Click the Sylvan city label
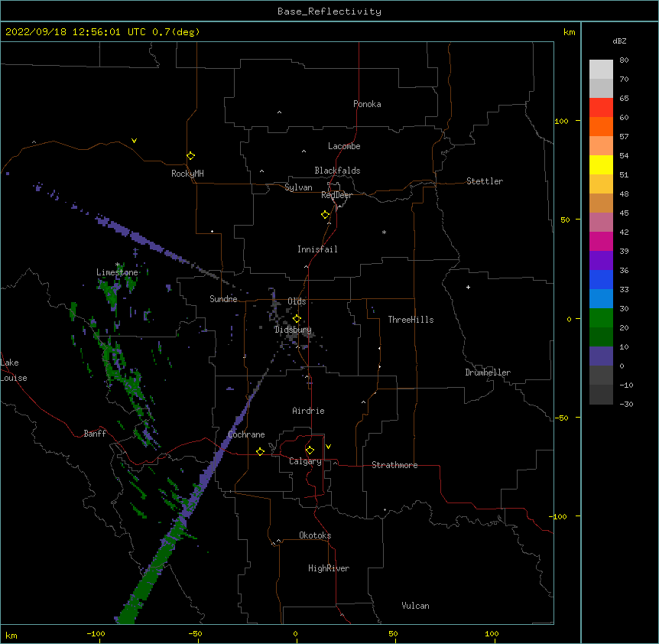659x644 pixels. coord(298,187)
